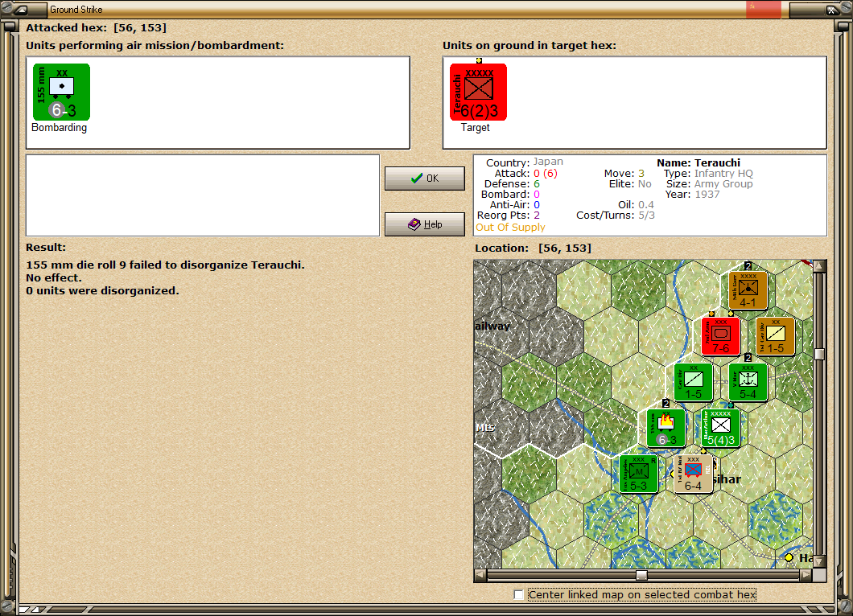
Task: Click the 'Country: Japan' text
Action: click(525, 162)
